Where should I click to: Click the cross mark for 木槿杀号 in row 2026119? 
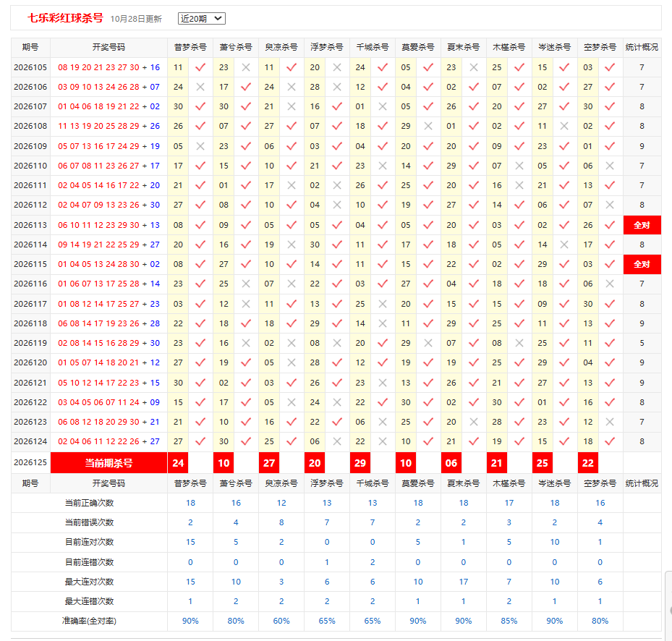[519, 343]
